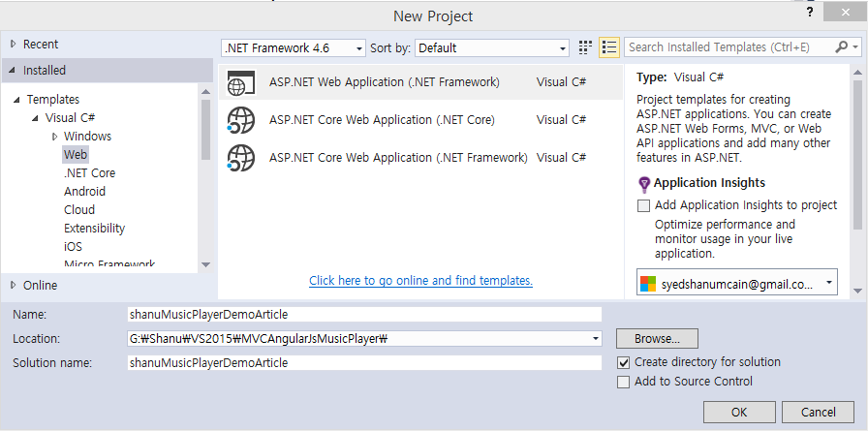Expand the Windows tree node
Screen dimensions: 868x431
55,137
